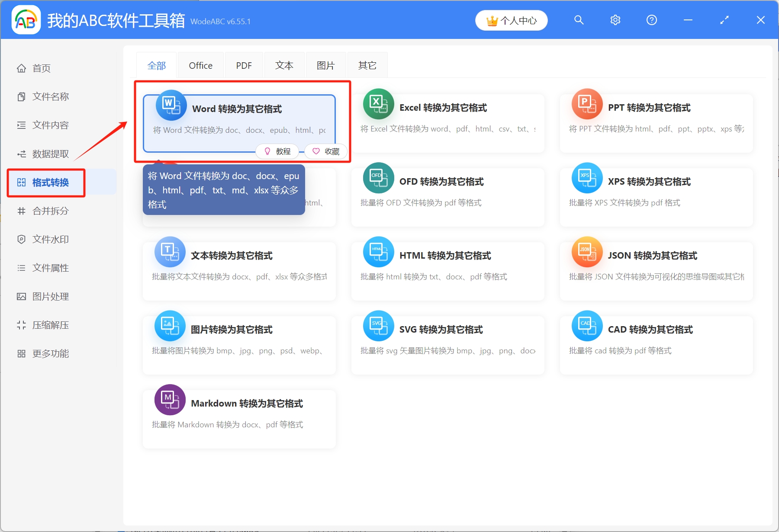Open 文件水印 sidebar section
The image size is (779, 532).
click(51, 240)
